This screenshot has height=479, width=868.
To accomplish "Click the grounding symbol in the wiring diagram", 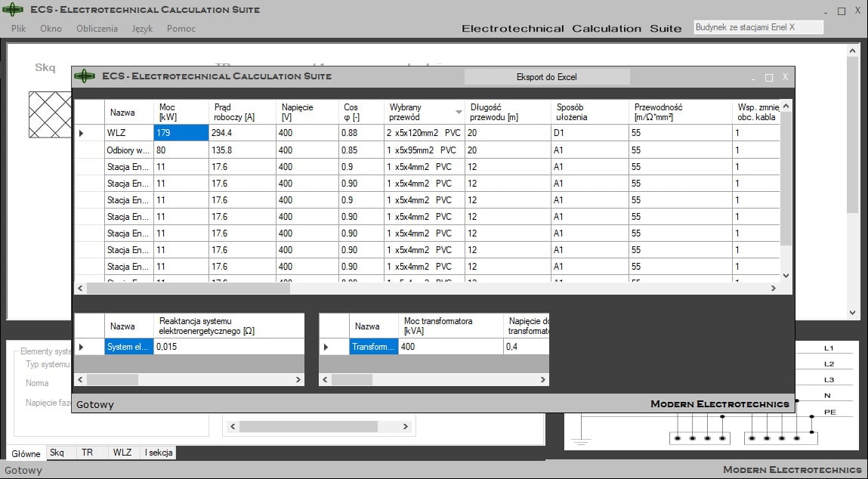I will (x=581, y=440).
